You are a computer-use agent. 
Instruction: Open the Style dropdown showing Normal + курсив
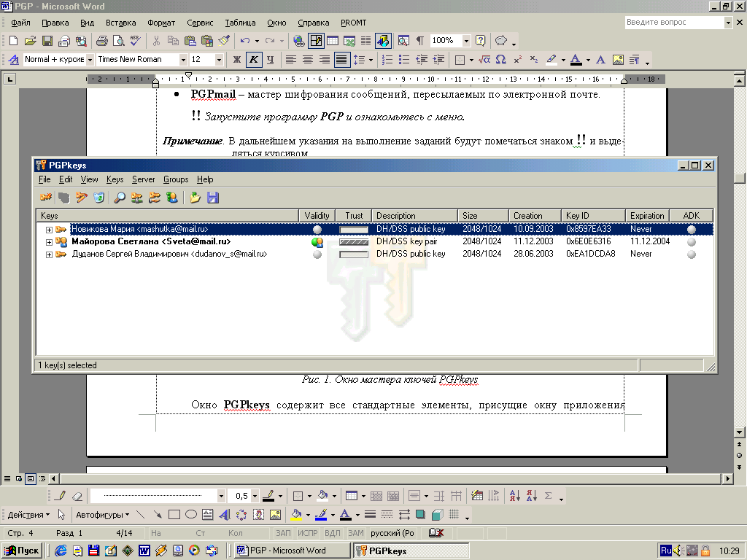[90, 60]
